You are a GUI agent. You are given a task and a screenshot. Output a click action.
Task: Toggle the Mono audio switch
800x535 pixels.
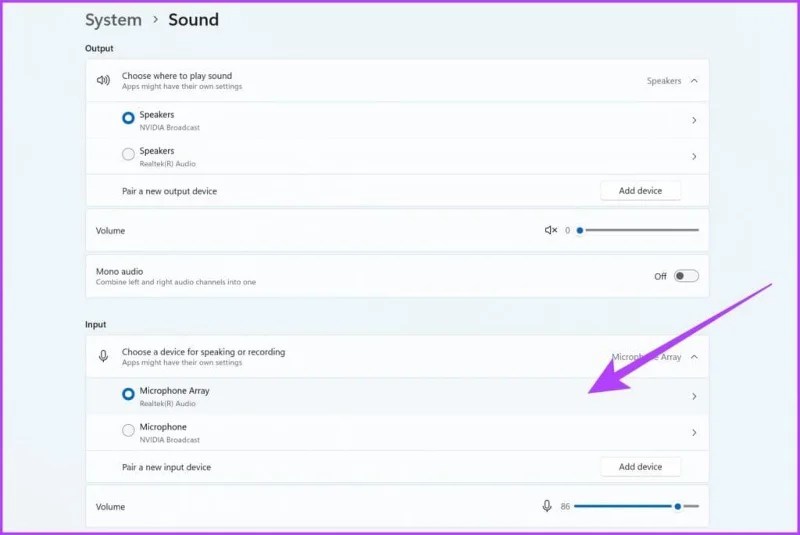686,276
